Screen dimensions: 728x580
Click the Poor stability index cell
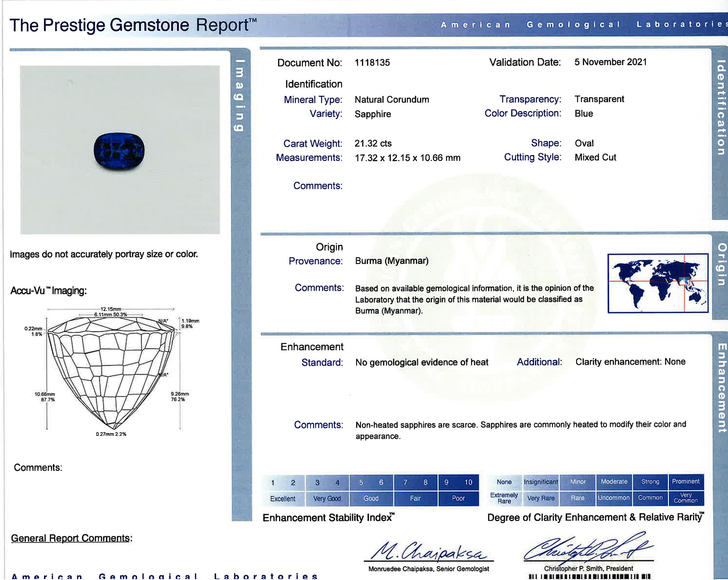pyautogui.click(x=458, y=498)
